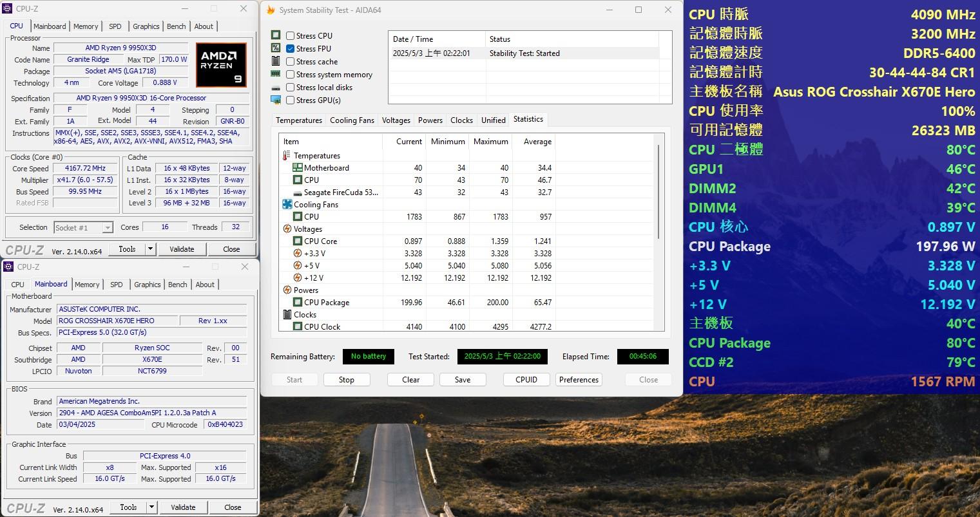The width and height of the screenshot is (980, 517).
Task: Click the Elapsed Time 00:45:06 display
Action: pyautogui.click(x=643, y=357)
